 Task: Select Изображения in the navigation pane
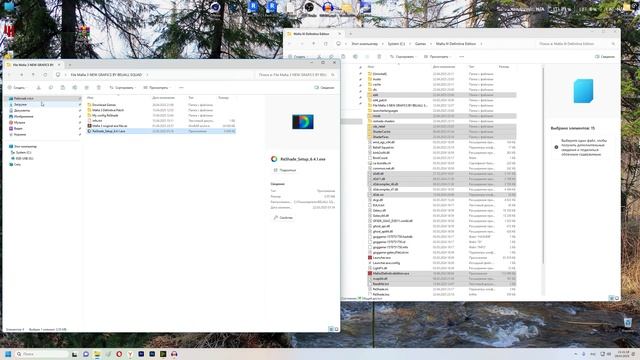43,116
